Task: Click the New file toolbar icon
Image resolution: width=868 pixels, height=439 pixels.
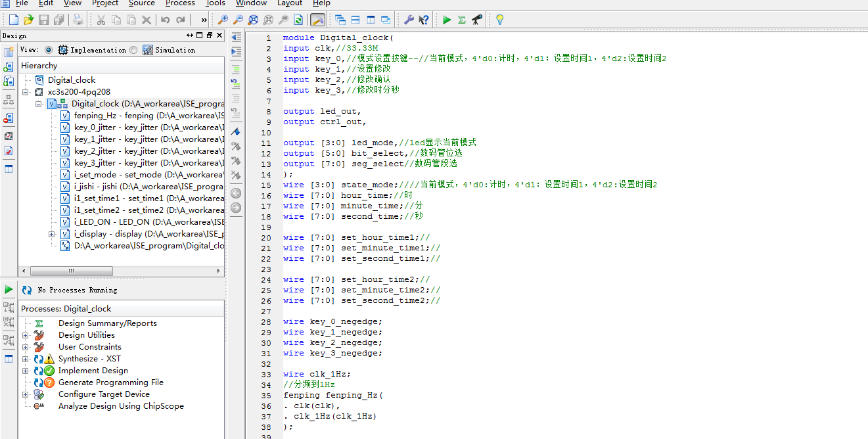Action: [13, 20]
